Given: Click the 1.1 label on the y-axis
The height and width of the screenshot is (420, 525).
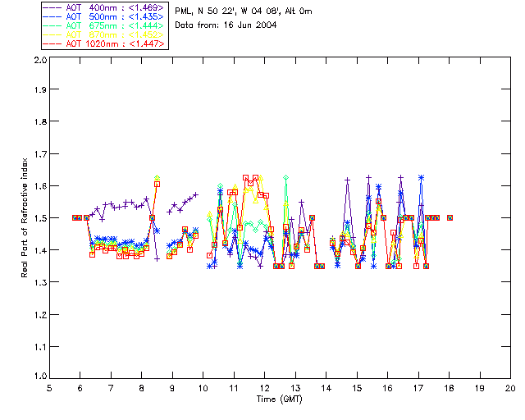Looking at the screenshot, I should pos(40,347).
